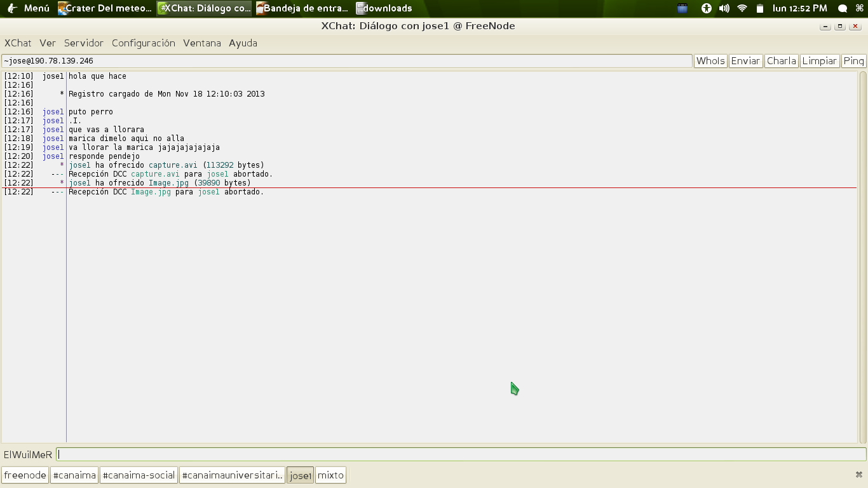868x488 pixels.
Task: Open the volume control speaker icon
Action: click(x=724, y=8)
